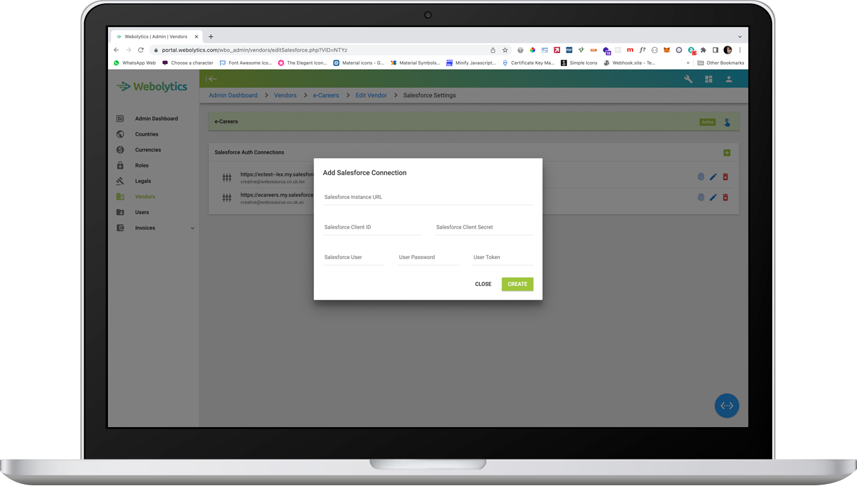Viewport: 857px width, 504px height.
Task: Click the collapse arrow left of the green header
Action: [x=213, y=78]
